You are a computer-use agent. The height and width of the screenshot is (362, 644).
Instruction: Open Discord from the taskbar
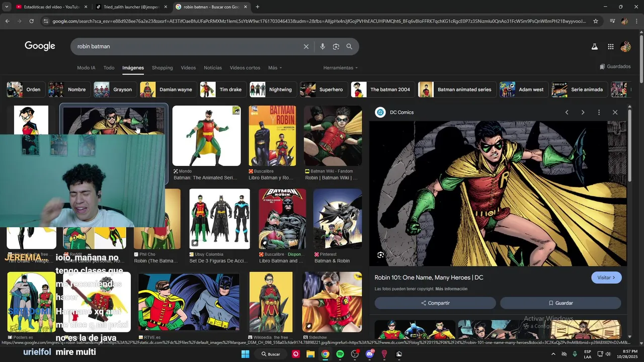pos(370,354)
